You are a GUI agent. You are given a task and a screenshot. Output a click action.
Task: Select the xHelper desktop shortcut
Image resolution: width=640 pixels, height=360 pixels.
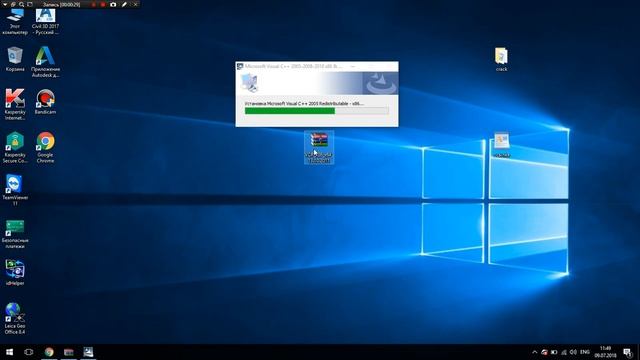[x=15, y=273]
